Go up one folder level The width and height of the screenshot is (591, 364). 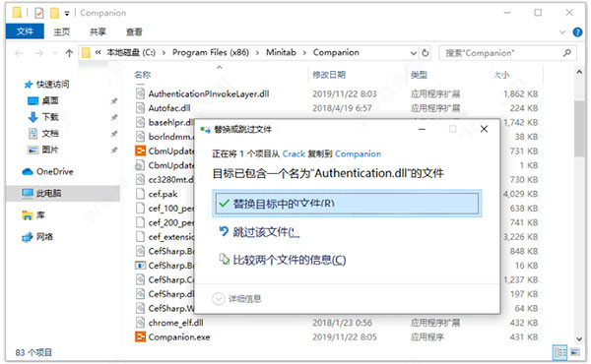[69, 53]
